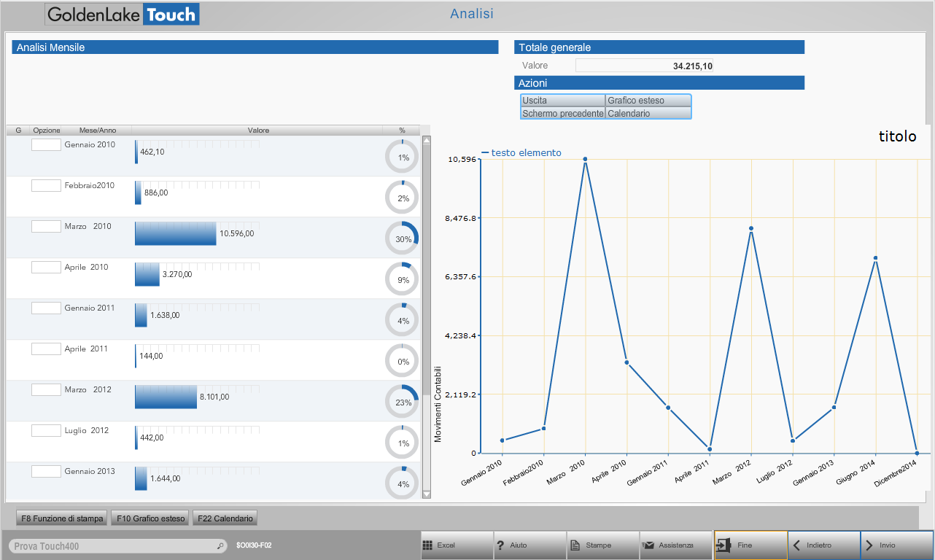
Task: Click the 1.644,00 value for Gennaio 2013
Action: (x=165, y=479)
